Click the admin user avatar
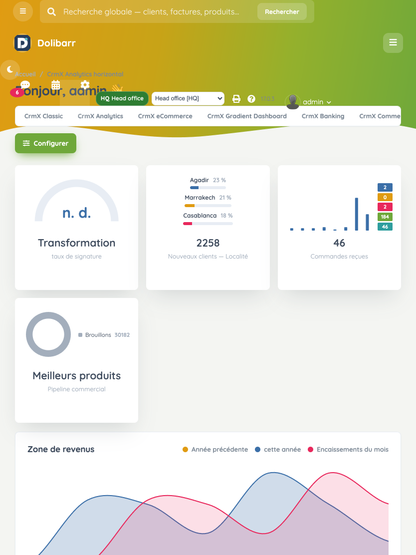 (x=293, y=102)
